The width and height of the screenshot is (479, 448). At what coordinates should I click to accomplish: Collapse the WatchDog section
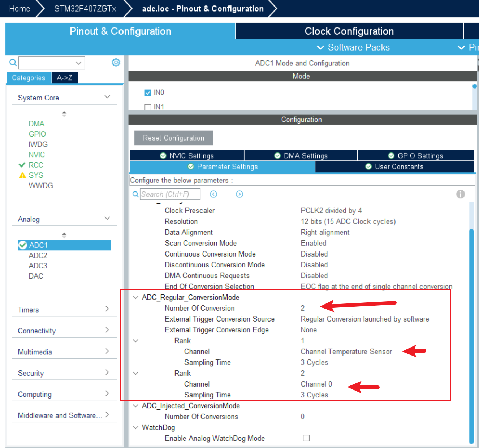point(135,427)
